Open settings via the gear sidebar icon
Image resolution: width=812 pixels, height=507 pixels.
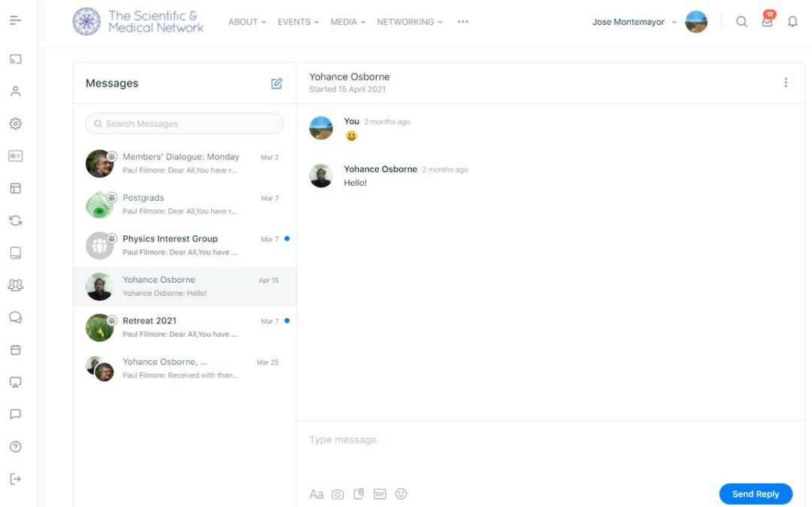15,123
